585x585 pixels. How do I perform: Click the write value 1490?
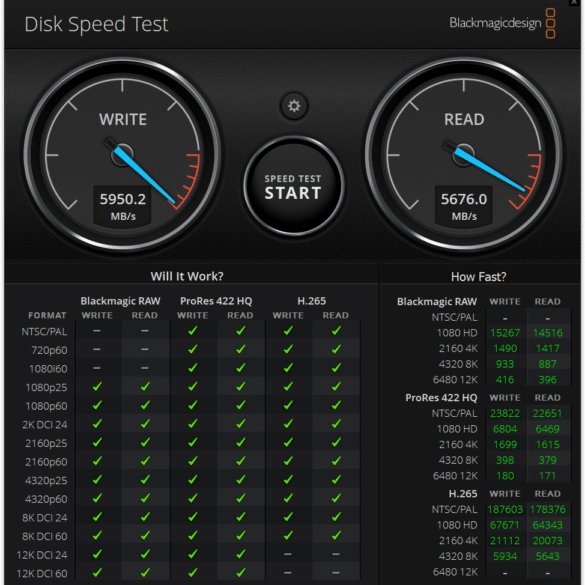pos(505,348)
